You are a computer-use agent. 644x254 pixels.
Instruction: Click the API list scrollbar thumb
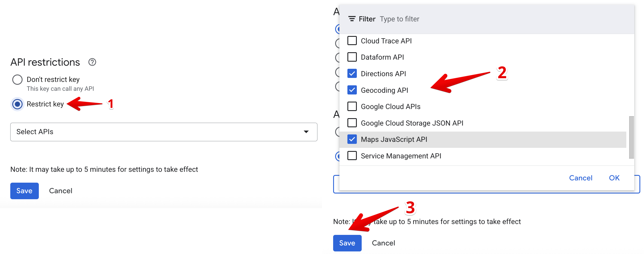point(631,137)
